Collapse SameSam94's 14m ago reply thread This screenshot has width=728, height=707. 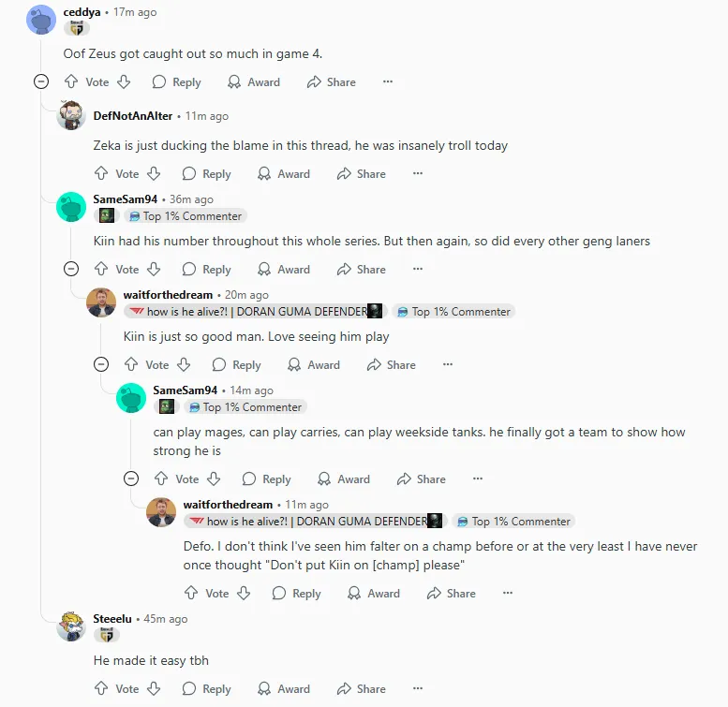point(131,479)
